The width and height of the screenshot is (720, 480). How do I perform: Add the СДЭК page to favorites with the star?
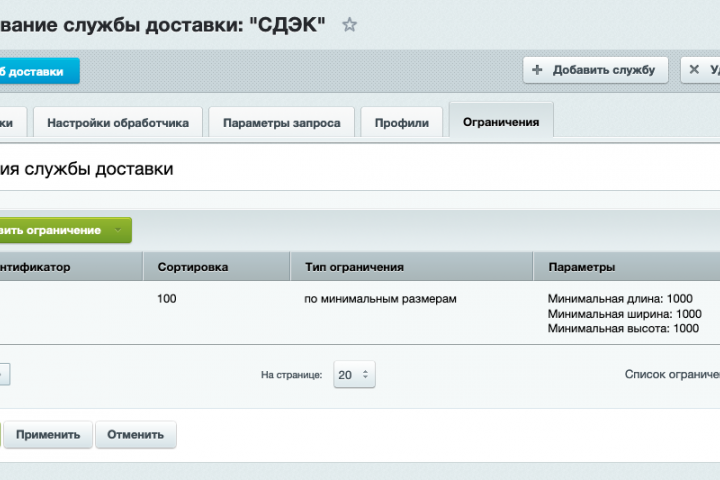(x=349, y=24)
